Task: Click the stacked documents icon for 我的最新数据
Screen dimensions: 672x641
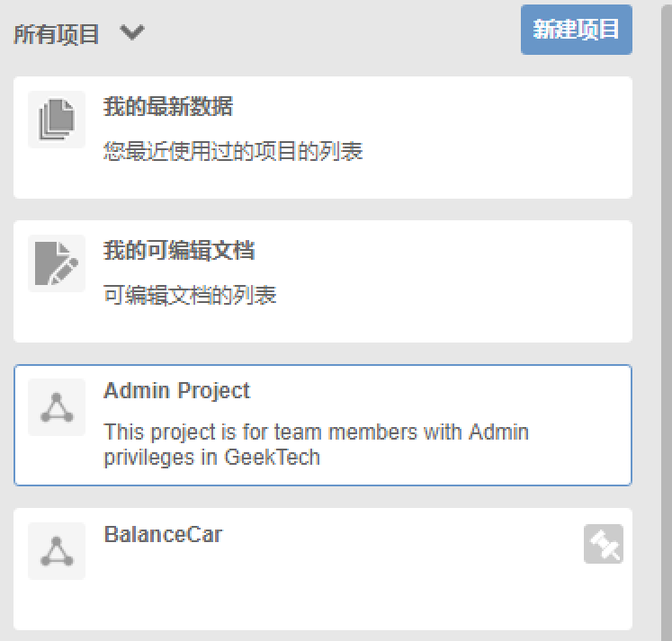Action: point(57,120)
